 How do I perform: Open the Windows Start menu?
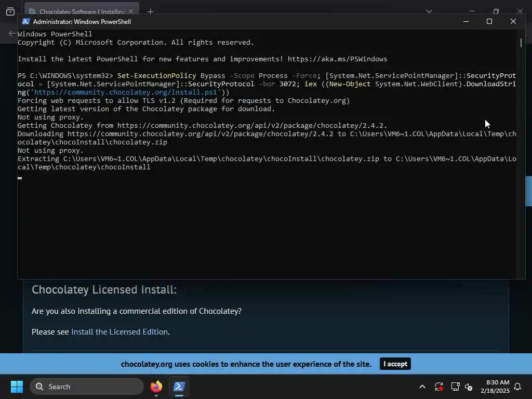click(17, 387)
